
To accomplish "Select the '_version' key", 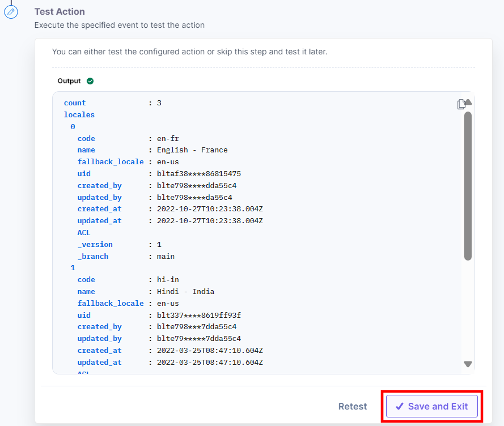I will (x=95, y=244).
